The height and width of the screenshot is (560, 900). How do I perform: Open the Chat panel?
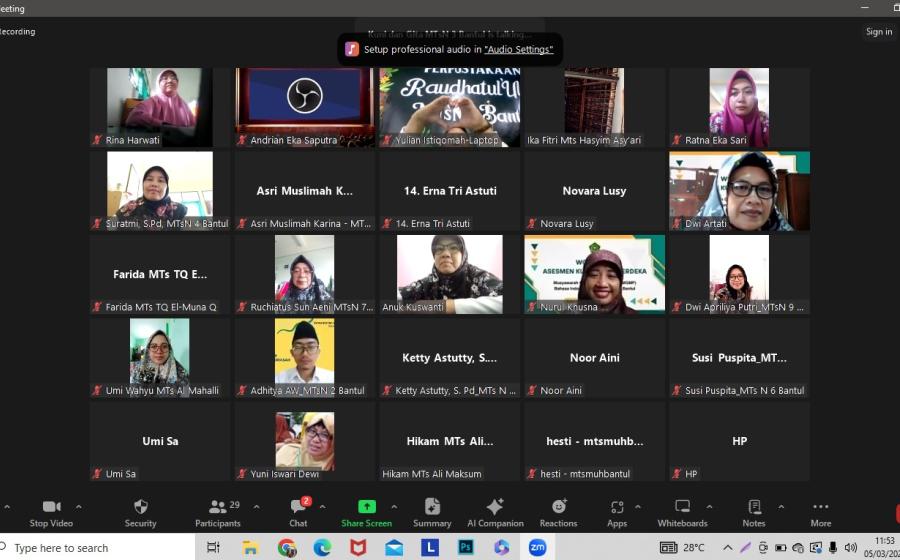pos(298,508)
